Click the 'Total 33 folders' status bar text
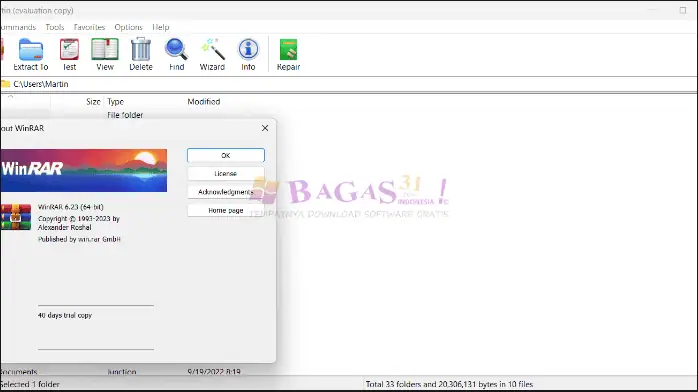The width and height of the screenshot is (698, 392). coord(449,384)
